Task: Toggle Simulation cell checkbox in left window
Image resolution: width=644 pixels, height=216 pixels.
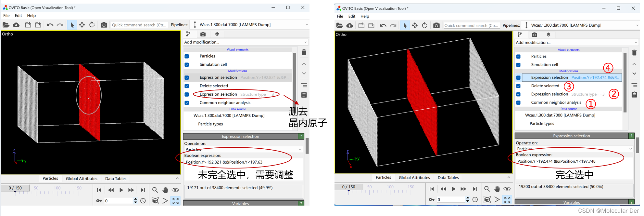Action: [x=187, y=65]
